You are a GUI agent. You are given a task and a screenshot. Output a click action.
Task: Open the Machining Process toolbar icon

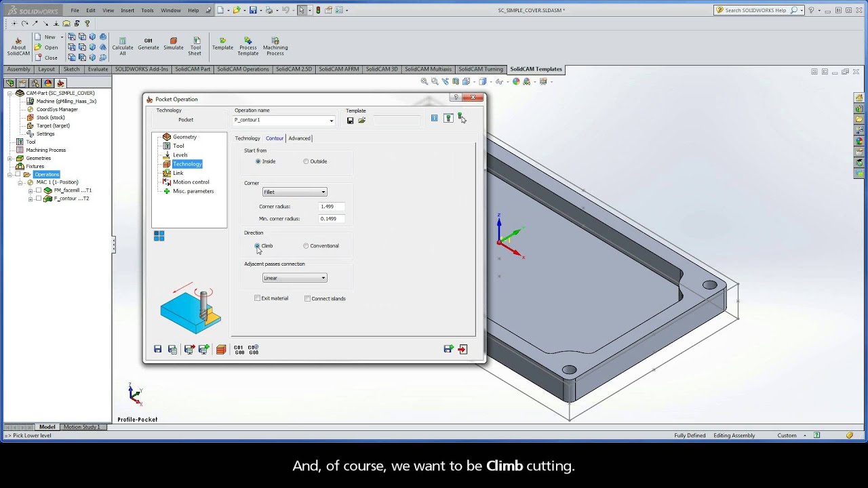275,46
